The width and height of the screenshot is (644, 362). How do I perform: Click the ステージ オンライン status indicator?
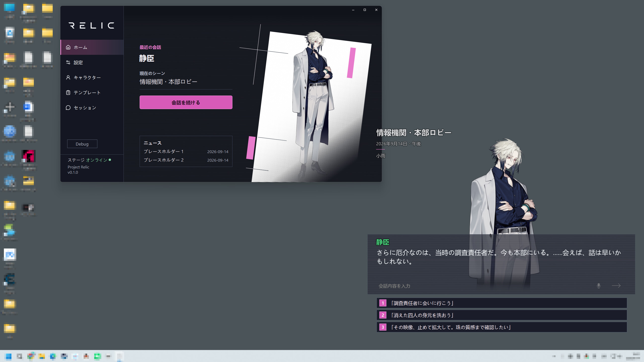[89, 160]
